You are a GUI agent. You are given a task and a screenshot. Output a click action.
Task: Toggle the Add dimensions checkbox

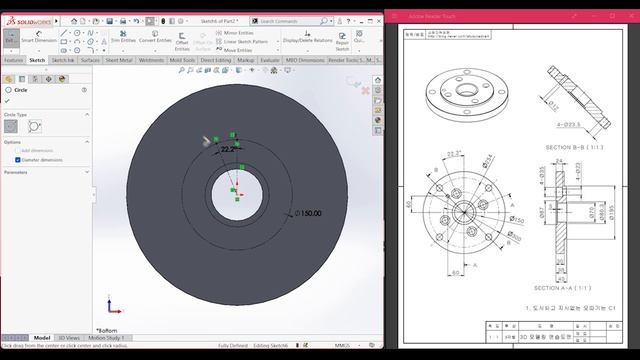click(x=18, y=151)
